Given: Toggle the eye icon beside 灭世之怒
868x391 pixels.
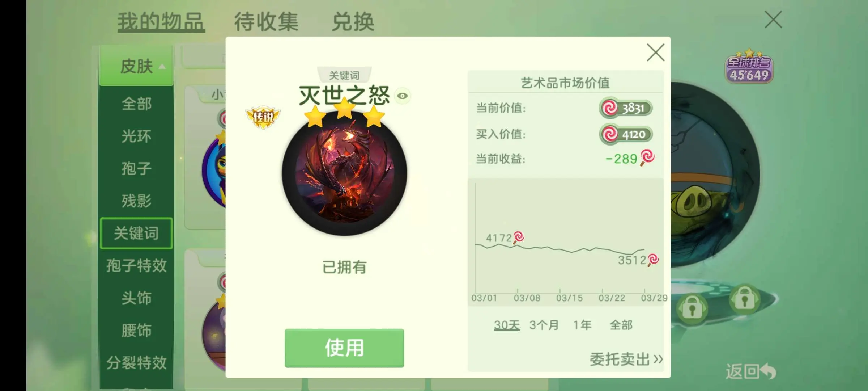Looking at the screenshot, I should (402, 96).
